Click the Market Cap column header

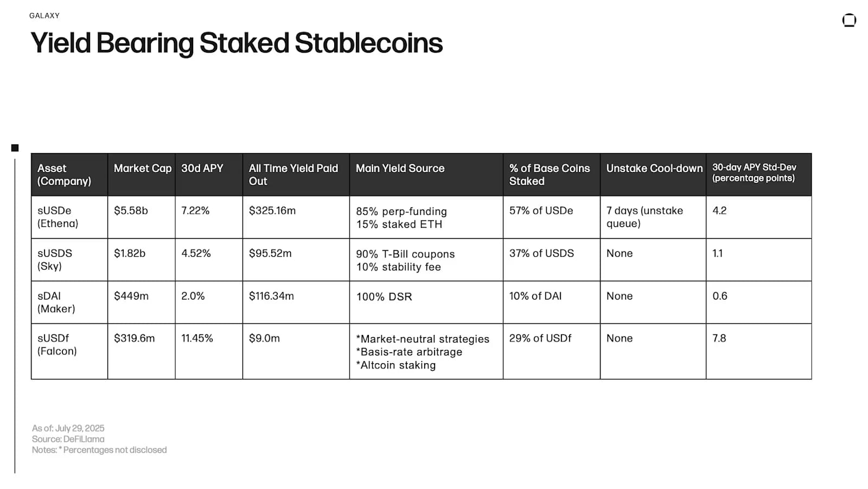coord(142,169)
